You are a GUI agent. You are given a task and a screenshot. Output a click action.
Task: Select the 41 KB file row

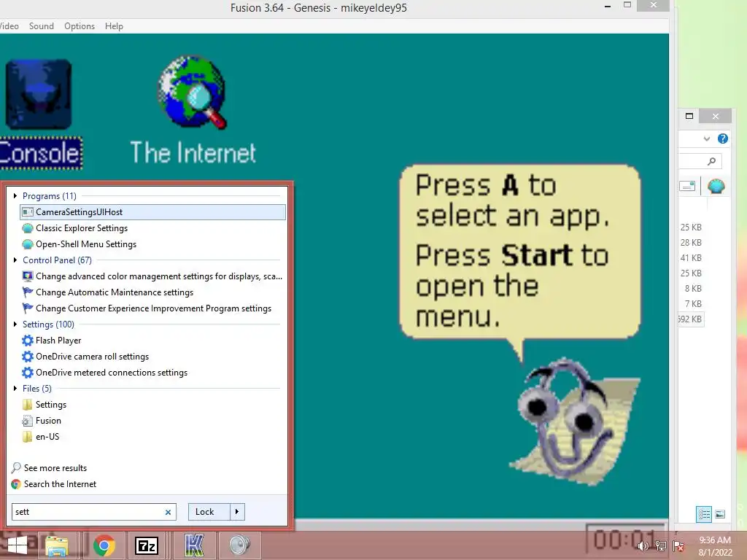pos(689,258)
